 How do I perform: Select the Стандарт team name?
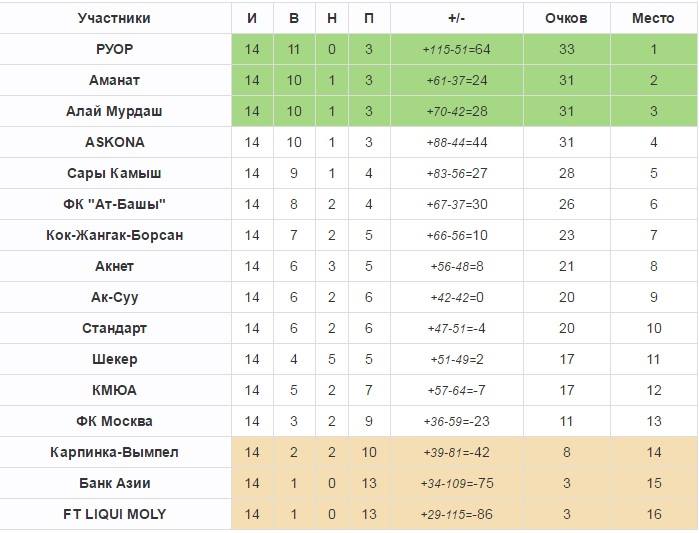[x=114, y=328]
